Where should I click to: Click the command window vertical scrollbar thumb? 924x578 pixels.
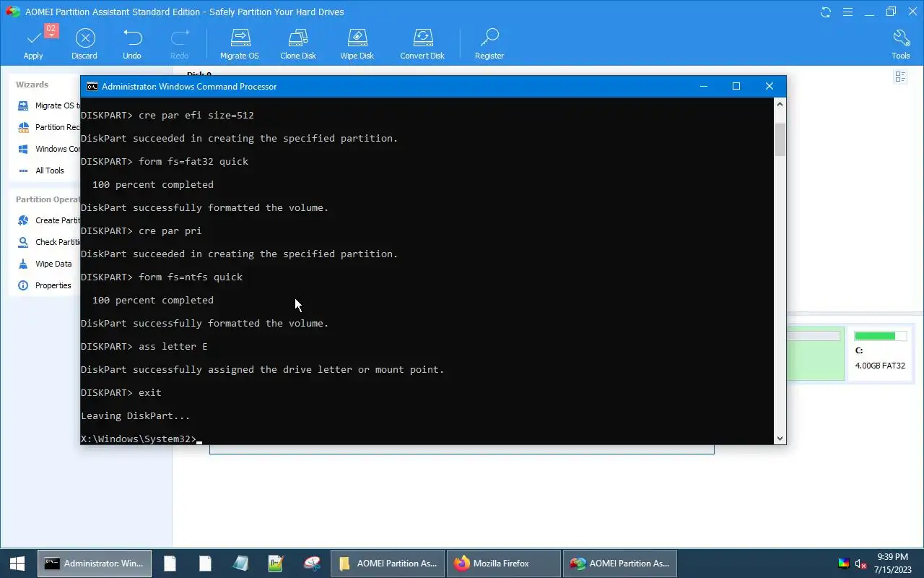(780, 139)
